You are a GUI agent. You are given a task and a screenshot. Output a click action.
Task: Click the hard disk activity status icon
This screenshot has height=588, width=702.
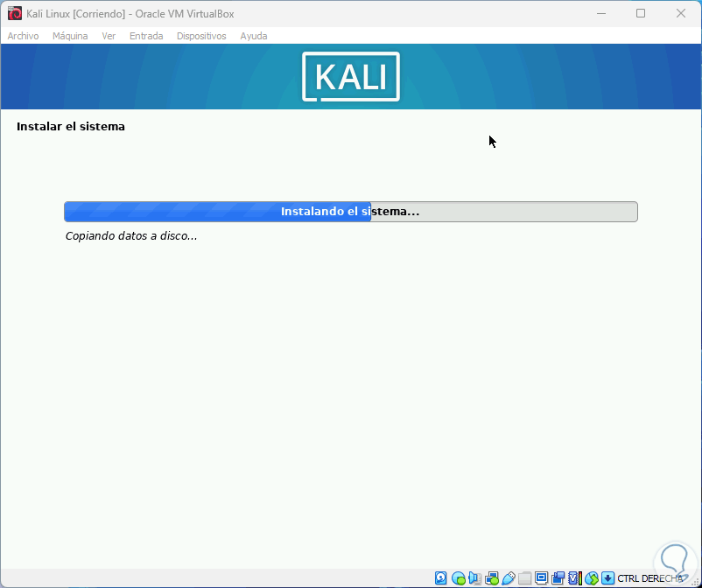(x=440, y=578)
